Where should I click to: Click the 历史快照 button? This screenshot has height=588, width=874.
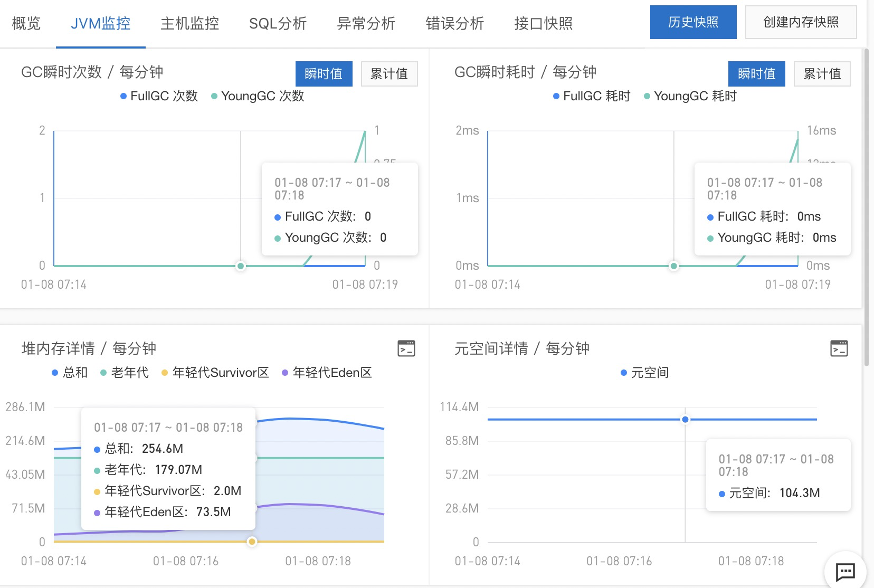coord(693,22)
